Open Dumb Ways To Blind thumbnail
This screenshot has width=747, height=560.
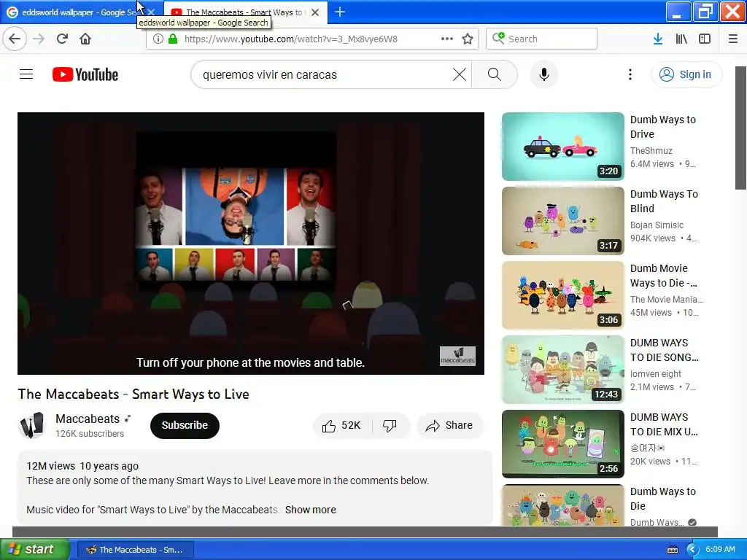[x=563, y=221]
